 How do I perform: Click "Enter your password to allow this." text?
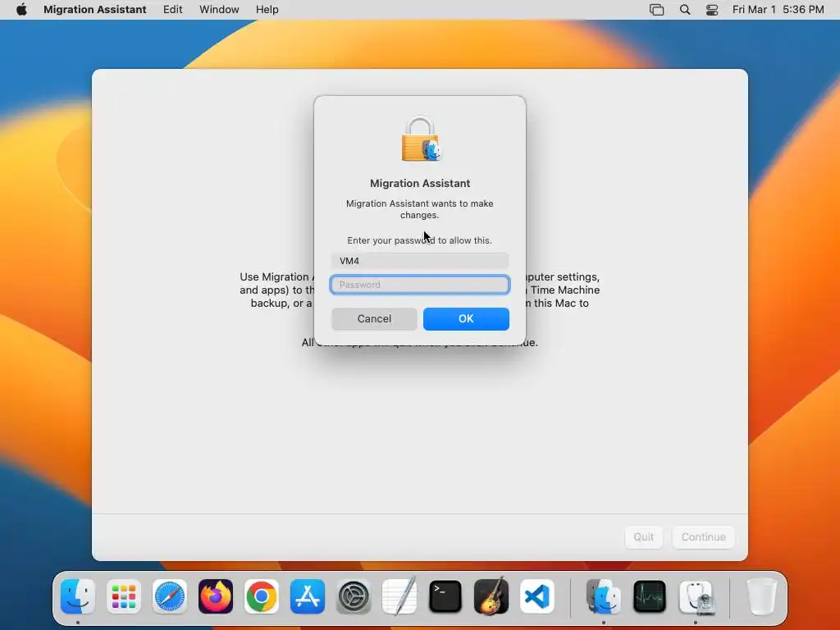coord(419,240)
